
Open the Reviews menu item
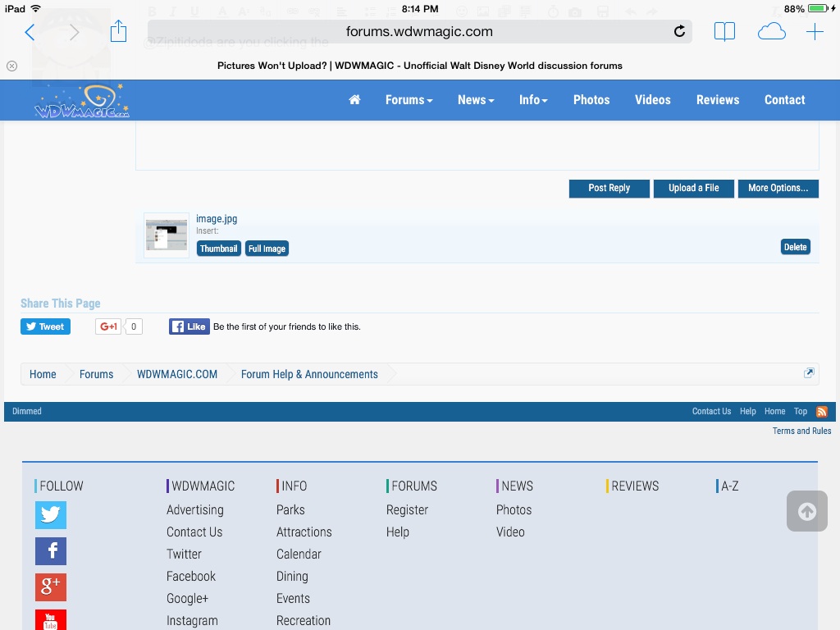click(x=718, y=100)
